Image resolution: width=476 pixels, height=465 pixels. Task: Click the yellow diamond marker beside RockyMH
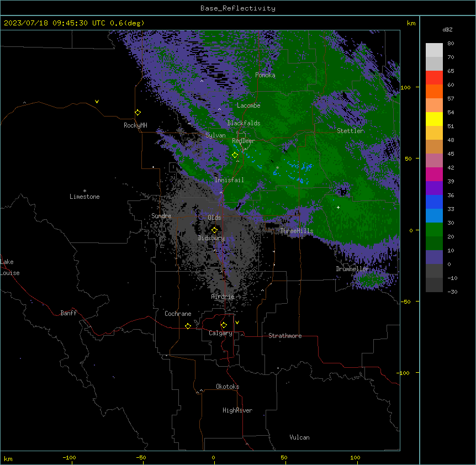point(138,113)
